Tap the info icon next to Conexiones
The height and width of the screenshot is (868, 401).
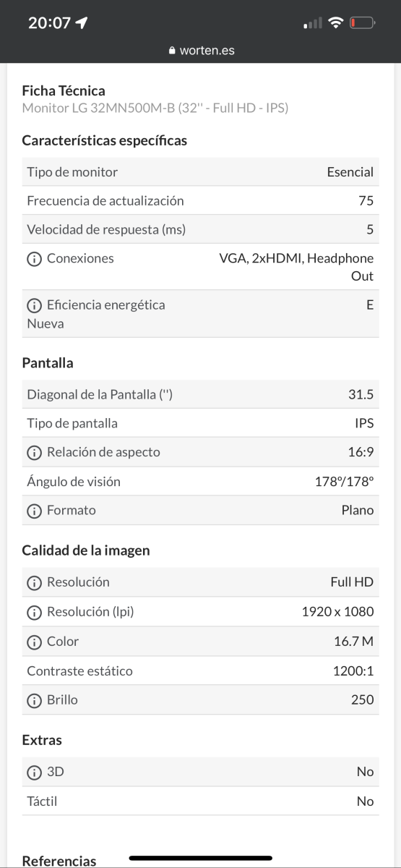point(34,259)
